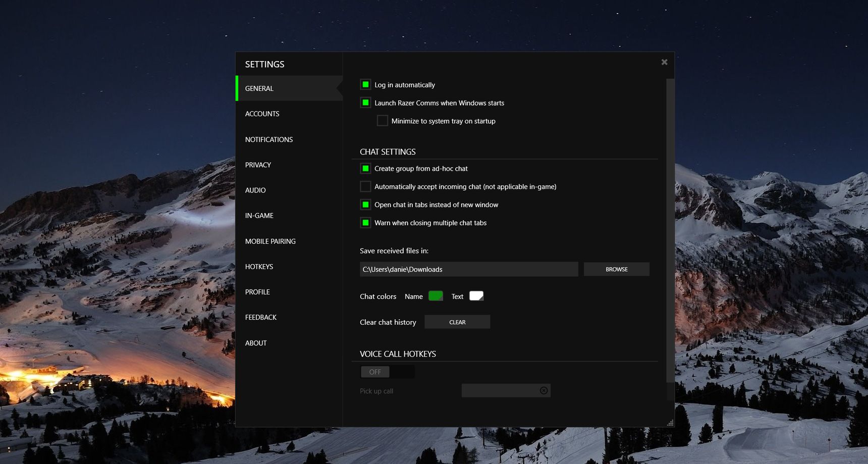Viewport: 868px width, 464px height.
Task: Switch Voice Call Hotkeys toggle from OFF
Action: pos(387,372)
